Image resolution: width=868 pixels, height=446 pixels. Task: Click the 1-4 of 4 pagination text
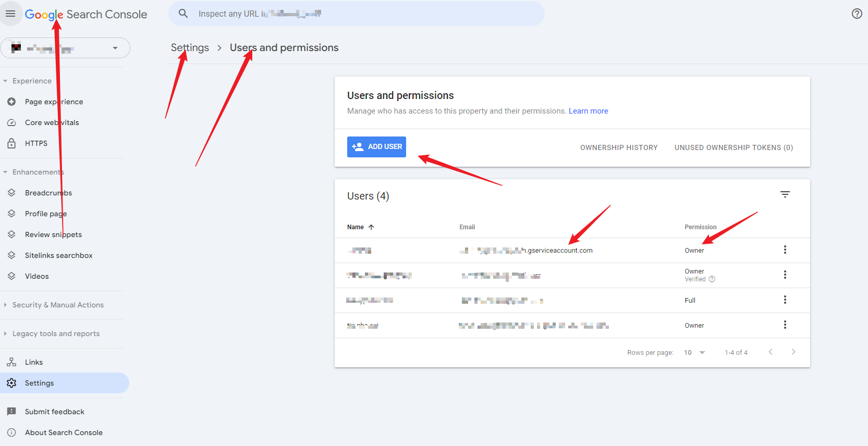tap(736, 353)
